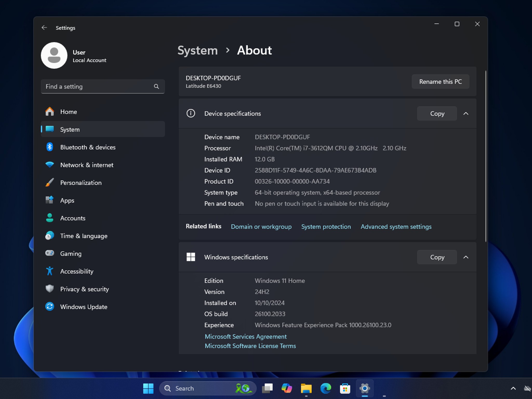Open Advanced system settings link
532x399 pixels.
coord(396,227)
